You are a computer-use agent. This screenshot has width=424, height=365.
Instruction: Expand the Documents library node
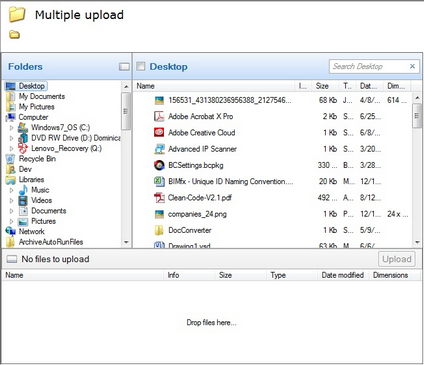(12, 211)
